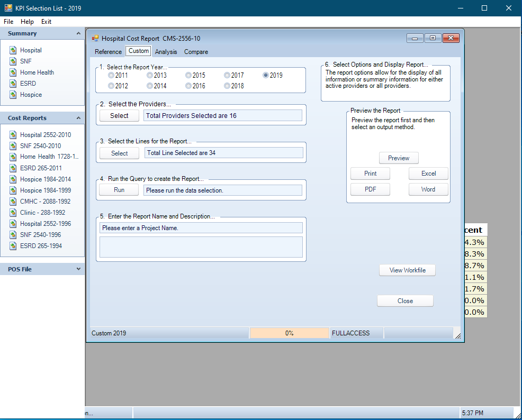
Task: Switch to the Analysis tab
Action: tap(166, 52)
